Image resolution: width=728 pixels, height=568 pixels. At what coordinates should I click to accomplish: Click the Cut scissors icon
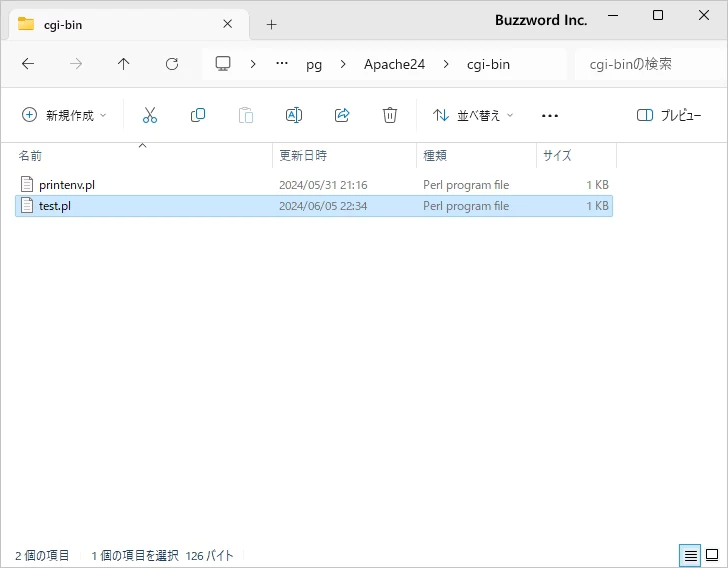pos(150,115)
